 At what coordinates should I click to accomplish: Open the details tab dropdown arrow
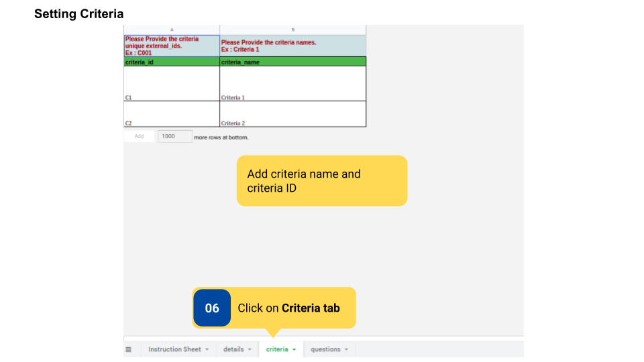pyautogui.click(x=250, y=349)
